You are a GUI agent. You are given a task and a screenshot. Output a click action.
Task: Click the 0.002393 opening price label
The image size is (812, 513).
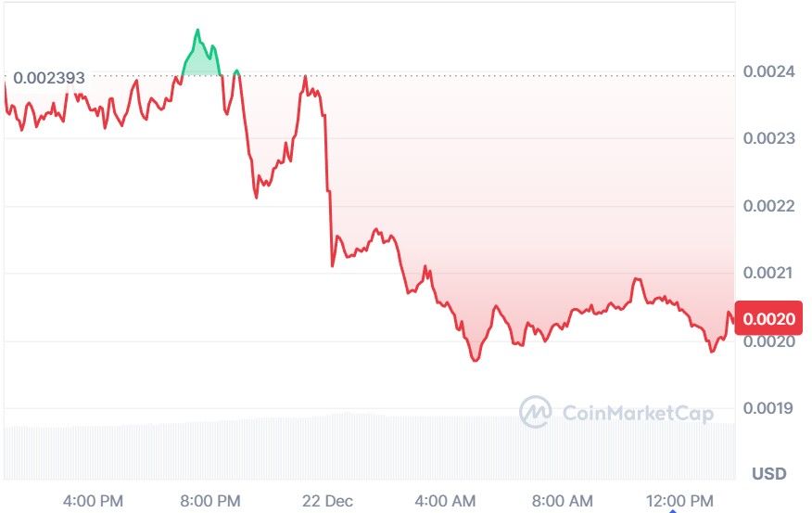coord(48,79)
